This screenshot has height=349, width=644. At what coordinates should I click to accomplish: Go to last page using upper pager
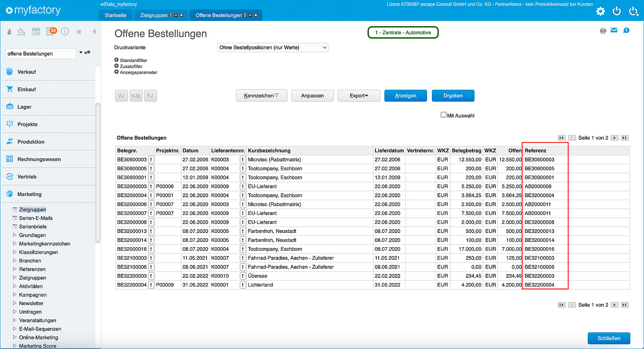click(625, 138)
